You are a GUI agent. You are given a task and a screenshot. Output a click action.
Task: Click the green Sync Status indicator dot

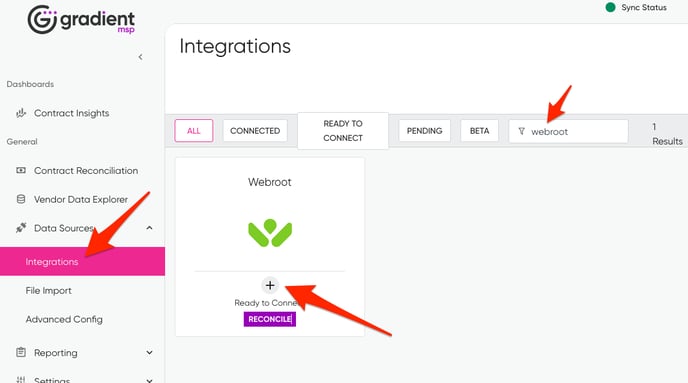pyautogui.click(x=610, y=7)
